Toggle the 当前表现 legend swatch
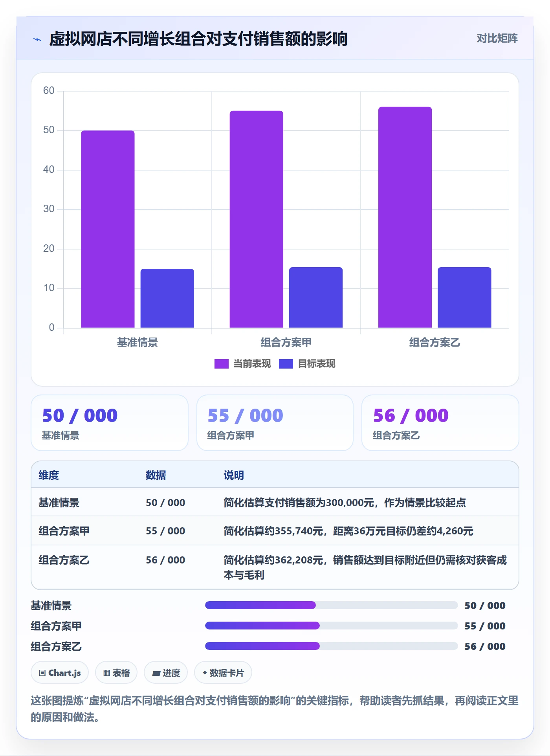This screenshot has height=756, width=550. 221,364
